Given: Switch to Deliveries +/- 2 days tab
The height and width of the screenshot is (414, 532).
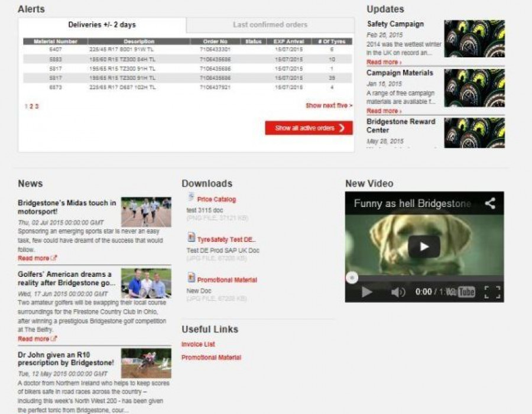Looking at the screenshot, I should 102,25.
